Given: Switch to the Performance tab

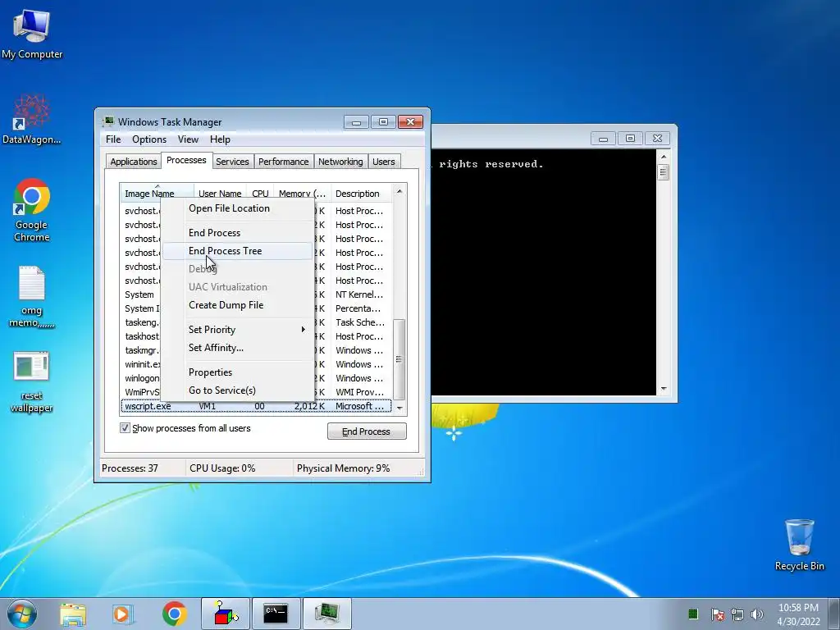Looking at the screenshot, I should pyautogui.click(x=283, y=162).
